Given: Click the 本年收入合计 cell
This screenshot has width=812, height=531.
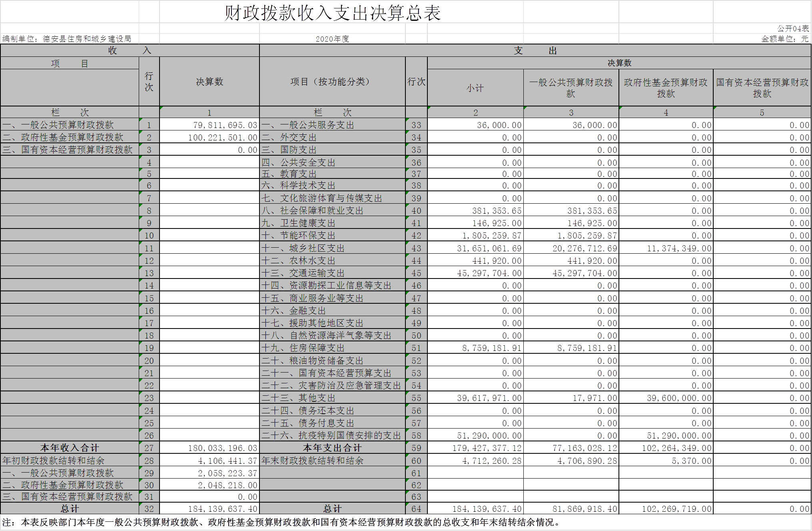Looking at the screenshot, I should click(x=70, y=448).
